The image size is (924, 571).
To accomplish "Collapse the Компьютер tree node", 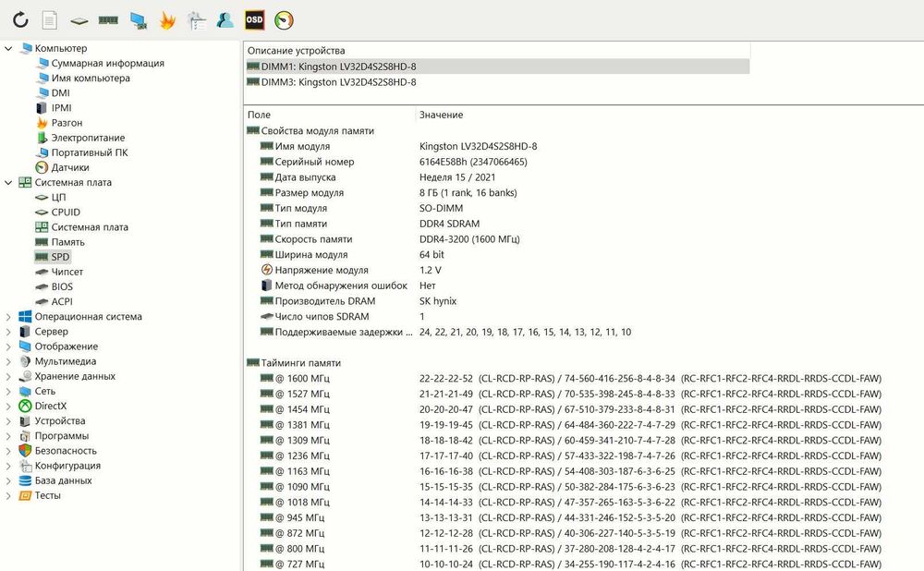I will [x=8, y=48].
